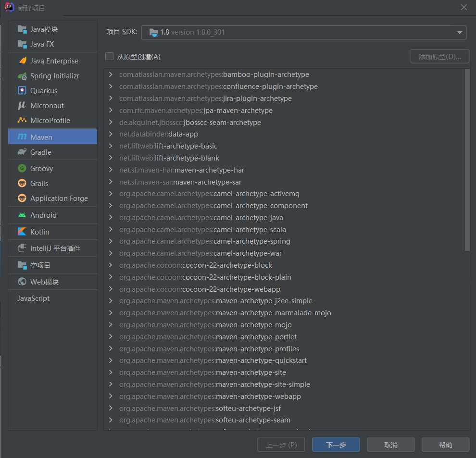Click the 下一步 button
Viewport: 476px width, 458px height.
336,445
